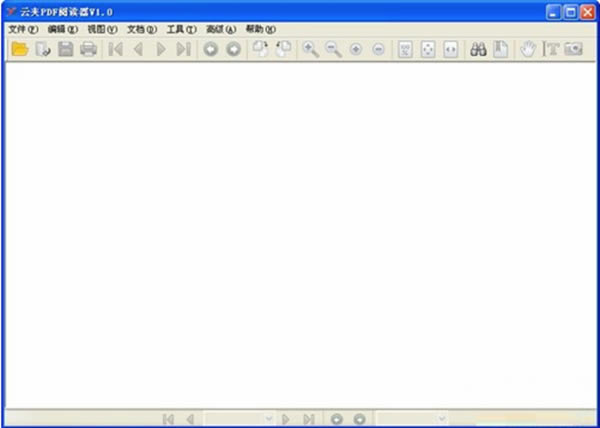Open the 文档 menu

coord(142,29)
